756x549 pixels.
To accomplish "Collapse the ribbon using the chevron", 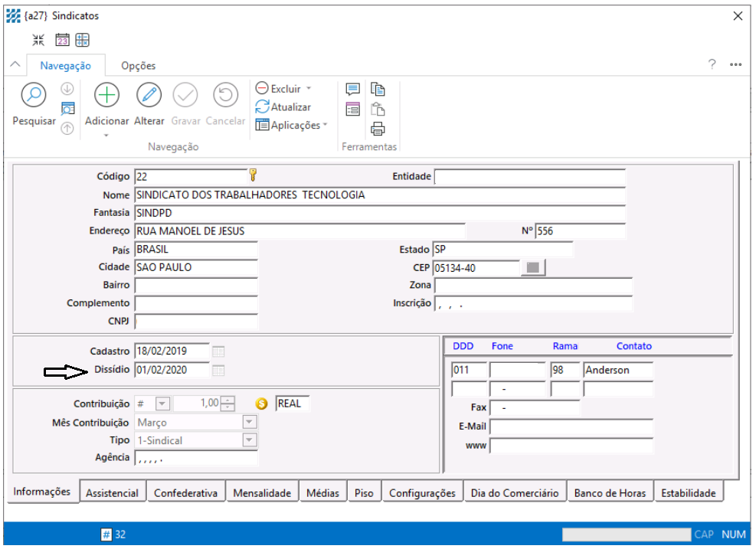I will coord(15,64).
